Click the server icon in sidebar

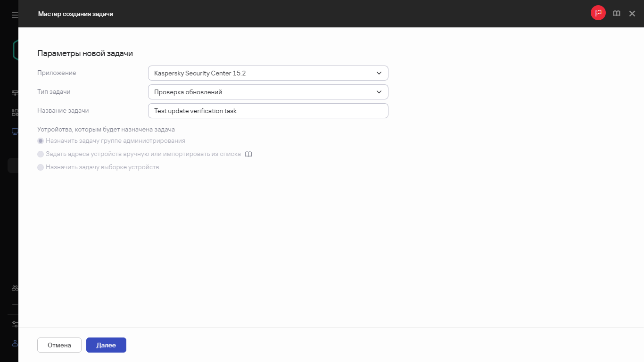pyautogui.click(x=15, y=93)
